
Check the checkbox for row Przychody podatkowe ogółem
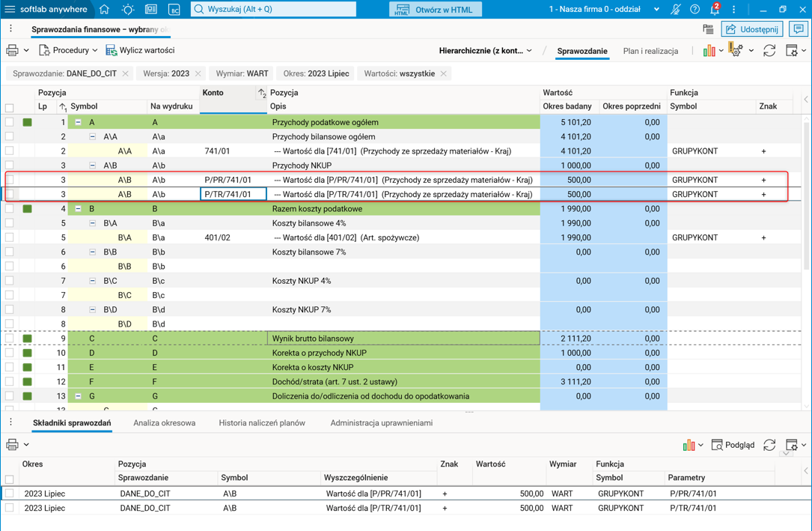click(10, 121)
